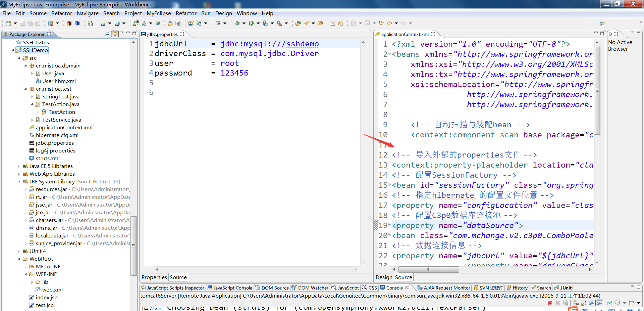Screen dimensions: 644x311
Task: Click Display Selected Console monitor icon
Action: point(618,303)
